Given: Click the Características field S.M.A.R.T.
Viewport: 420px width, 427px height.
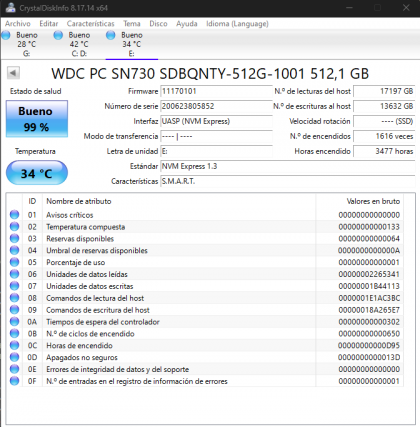Looking at the screenshot, I should tap(288, 181).
